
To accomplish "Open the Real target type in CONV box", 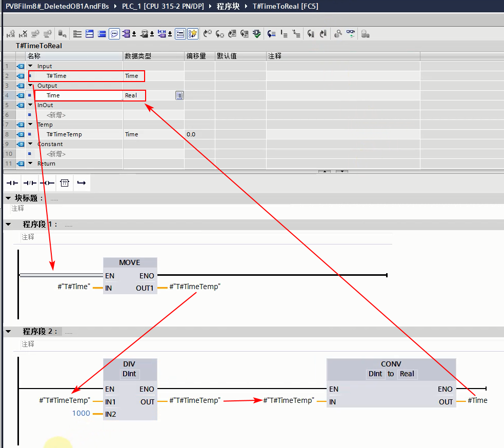I will click(x=407, y=374).
